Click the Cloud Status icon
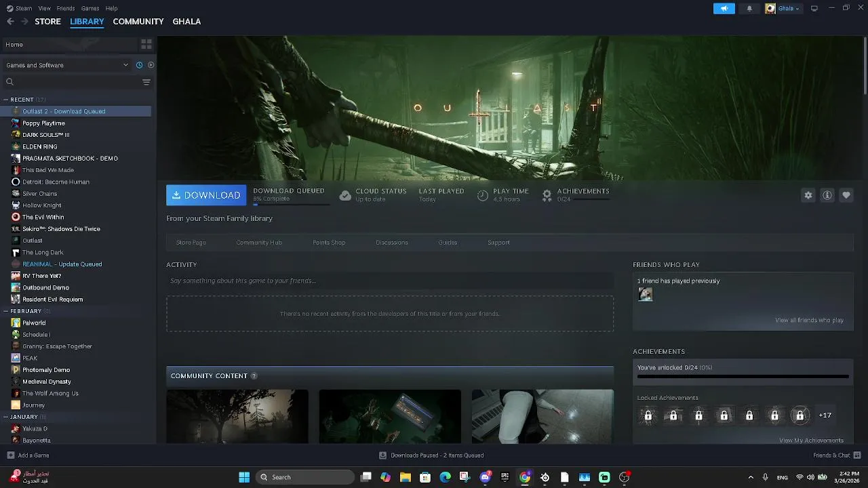The width and height of the screenshot is (868, 488). tap(345, 195)
